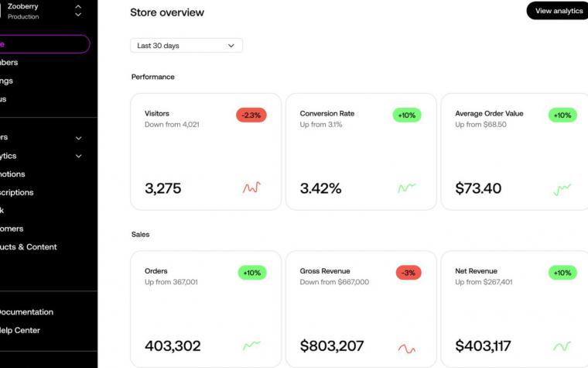Click the $73.40 average order value
The width and height of the screenshot is (588, 368).
[x=478, y=188]
